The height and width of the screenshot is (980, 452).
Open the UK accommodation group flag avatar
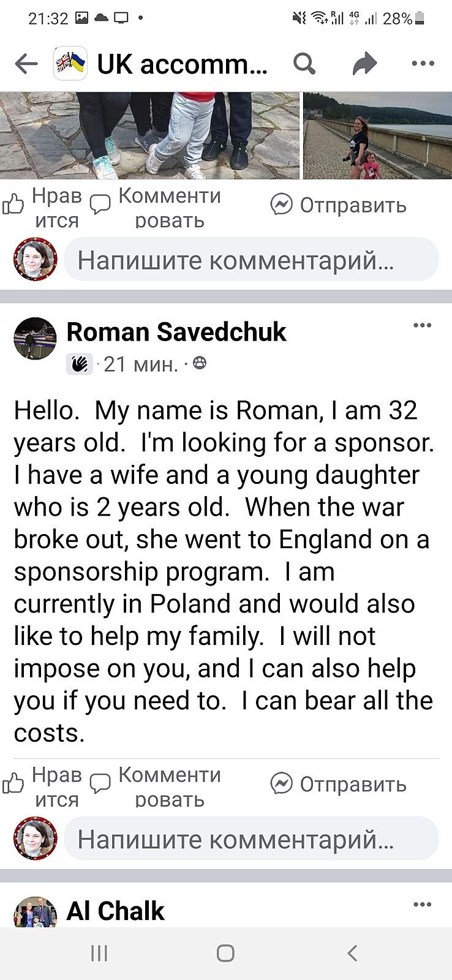(x=70, y=63)
